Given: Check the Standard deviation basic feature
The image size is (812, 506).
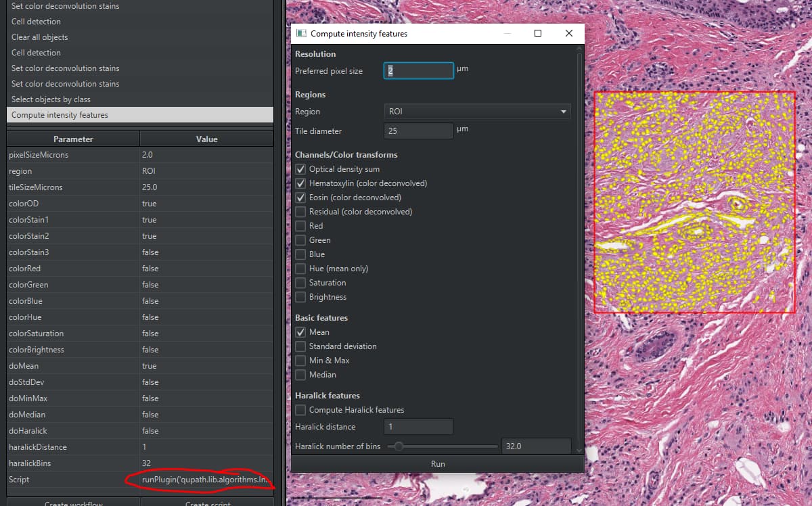Looking at the screenshot, I should coord(300,346).
